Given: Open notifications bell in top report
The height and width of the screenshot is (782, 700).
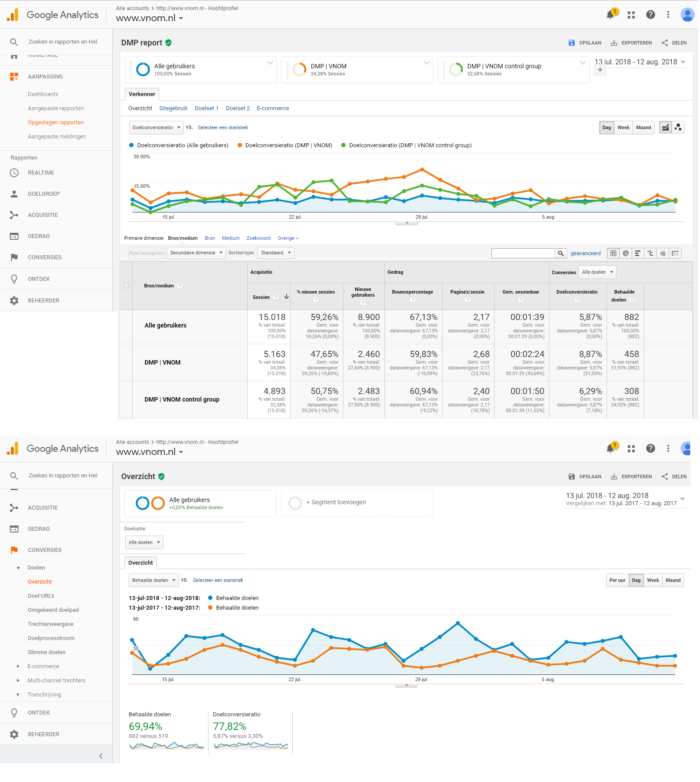Looking at the screenshot, I should (610, 15).
